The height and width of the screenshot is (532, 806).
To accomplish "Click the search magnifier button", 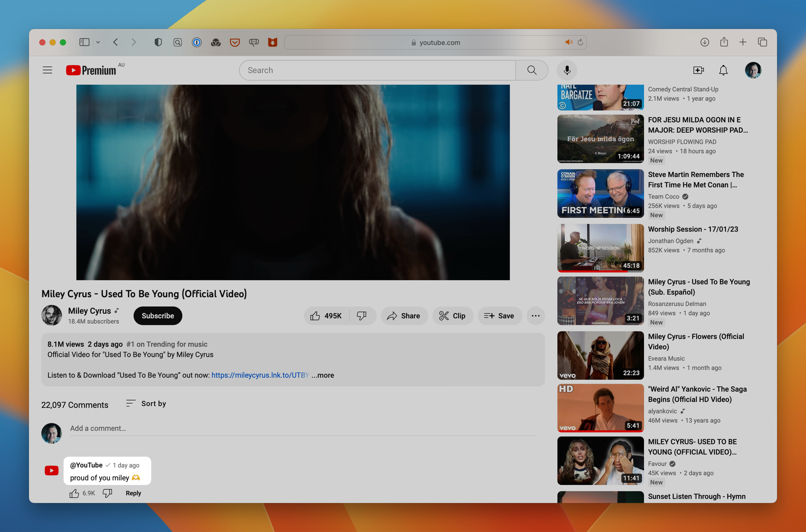I will [532, 70].
